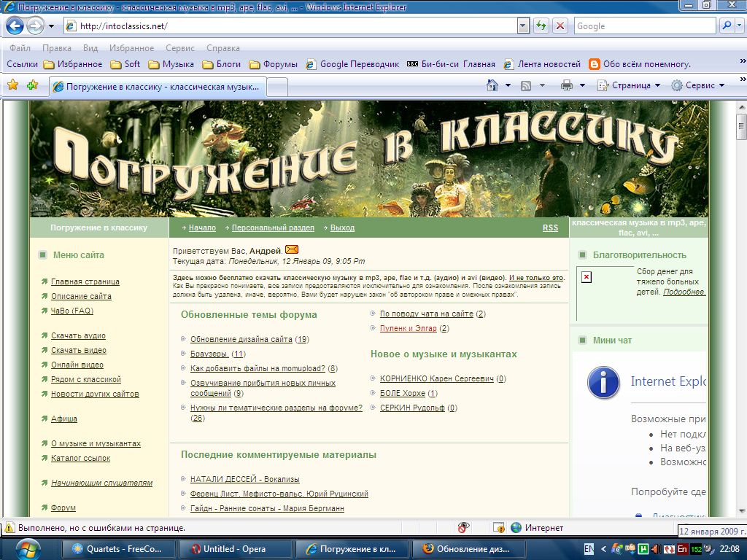
Task: Click the broken image placeholder in Благотворительность
Action: pos(587,277)
